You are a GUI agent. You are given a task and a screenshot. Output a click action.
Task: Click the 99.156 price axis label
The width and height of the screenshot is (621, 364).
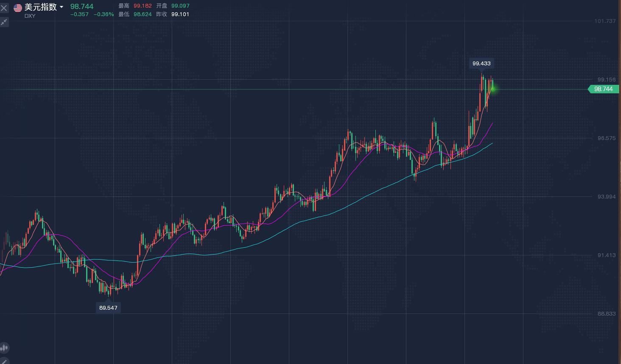click(607, 80)
